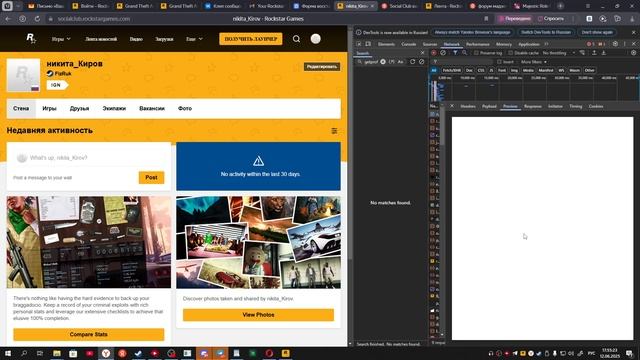The height and width of the screenshot is (360, 640).
Task: Toggle the DevTools device toolbar icon
Action: coord(368,44)
